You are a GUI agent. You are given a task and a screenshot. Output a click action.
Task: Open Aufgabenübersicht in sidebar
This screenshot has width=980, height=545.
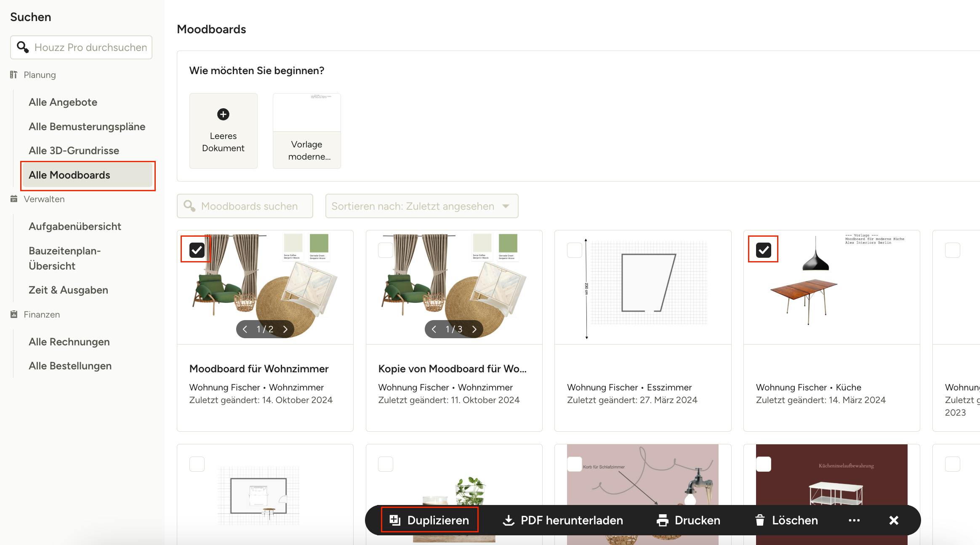pos(75,226)
